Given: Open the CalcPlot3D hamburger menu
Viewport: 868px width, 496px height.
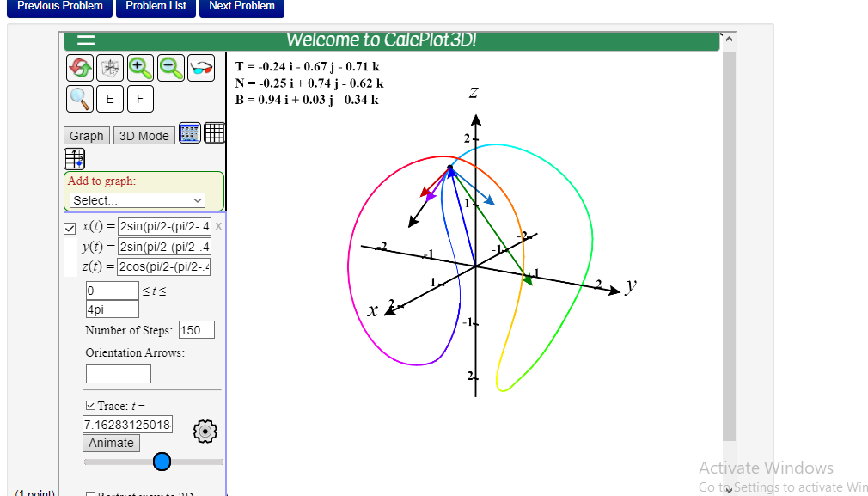Looking at the screenshot, I should point(86,40).
